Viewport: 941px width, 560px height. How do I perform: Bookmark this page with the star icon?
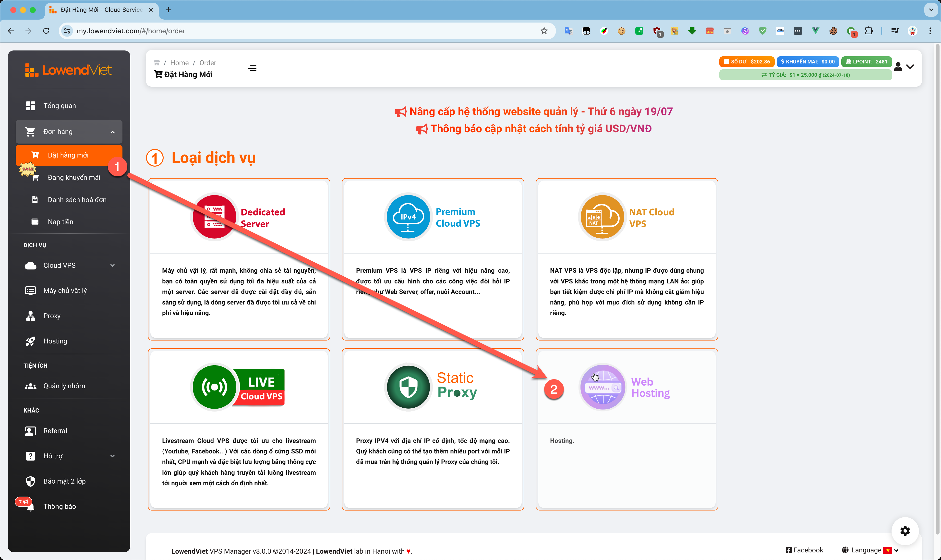pos(544,31)
